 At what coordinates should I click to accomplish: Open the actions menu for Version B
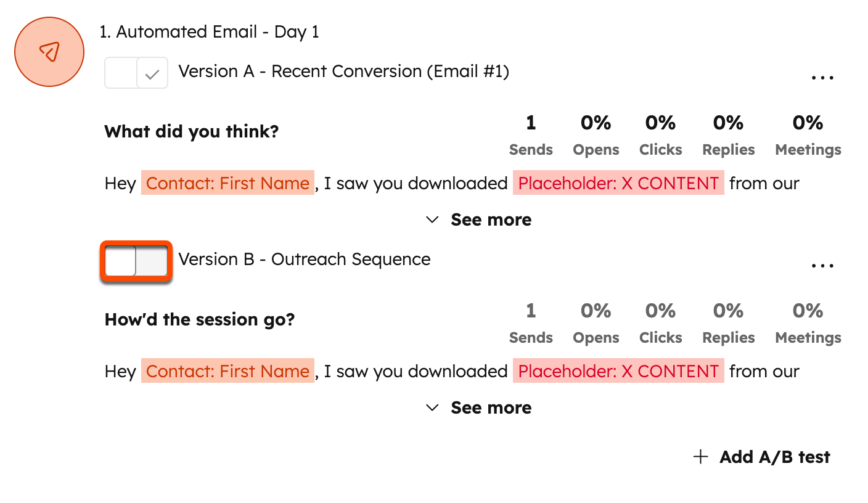[x=822, y=264]
